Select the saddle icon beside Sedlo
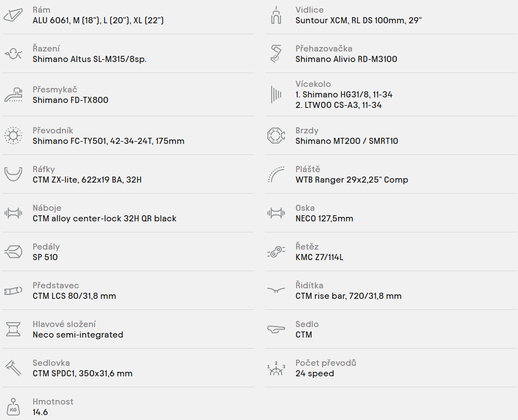518x420 pixels. [276, 329]
